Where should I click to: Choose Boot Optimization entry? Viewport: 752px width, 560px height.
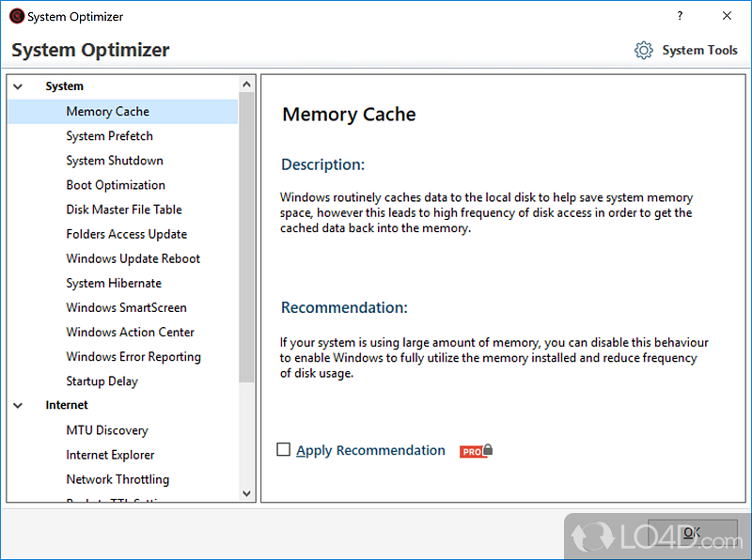pyautogui.click(x=116, y=185)
